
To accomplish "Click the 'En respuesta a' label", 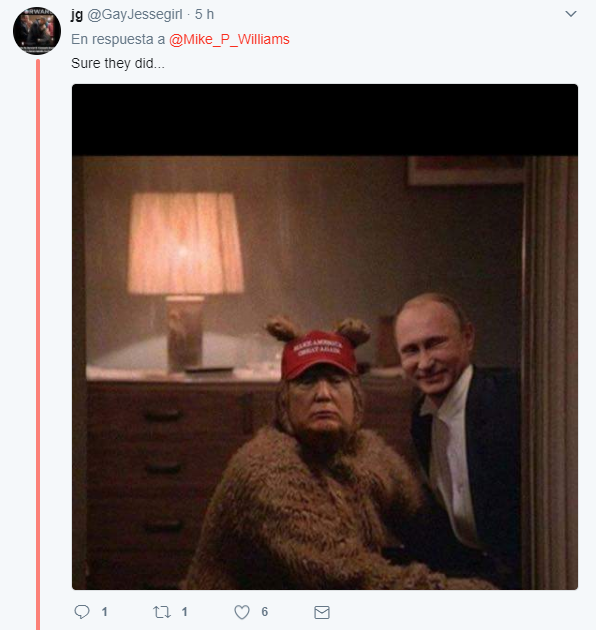I will tap(118, 39).
